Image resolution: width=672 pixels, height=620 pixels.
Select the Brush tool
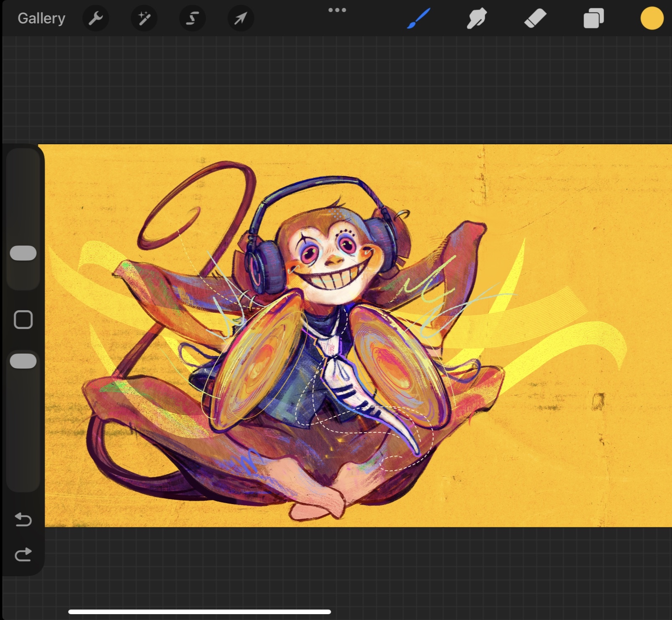click(418, 18)
